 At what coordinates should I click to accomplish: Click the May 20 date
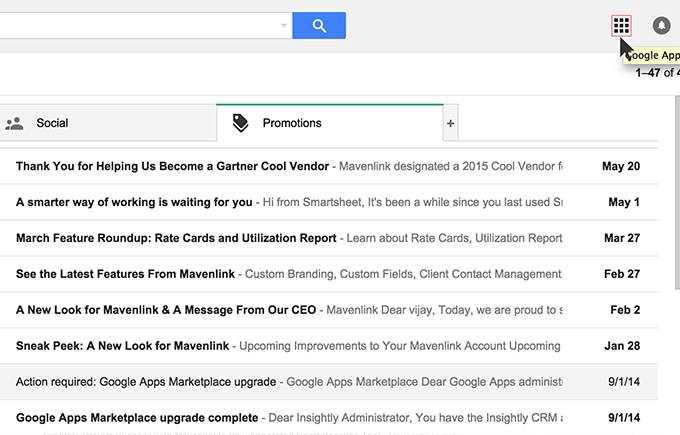[x=621, y=166]
